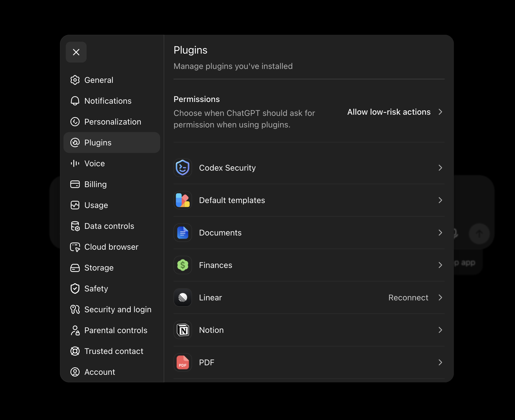This screenshot has width=515, height=420.
Task: Select the Voice settings section
Action: (112, 163)
